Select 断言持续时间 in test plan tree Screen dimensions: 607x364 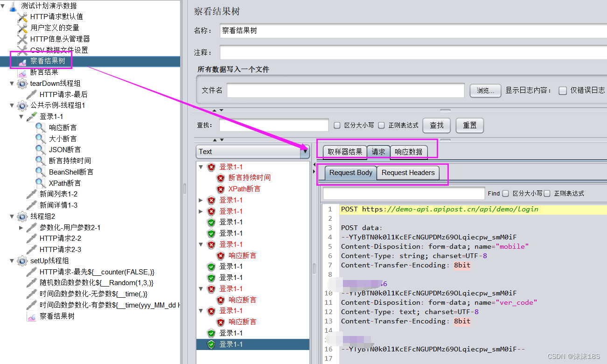point(70,161)
